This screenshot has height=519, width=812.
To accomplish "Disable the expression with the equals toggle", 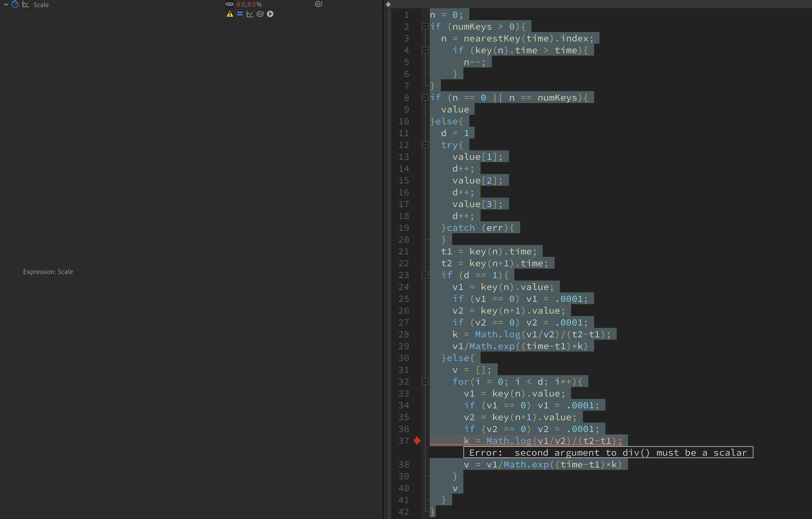I will (x=240, y=14).
